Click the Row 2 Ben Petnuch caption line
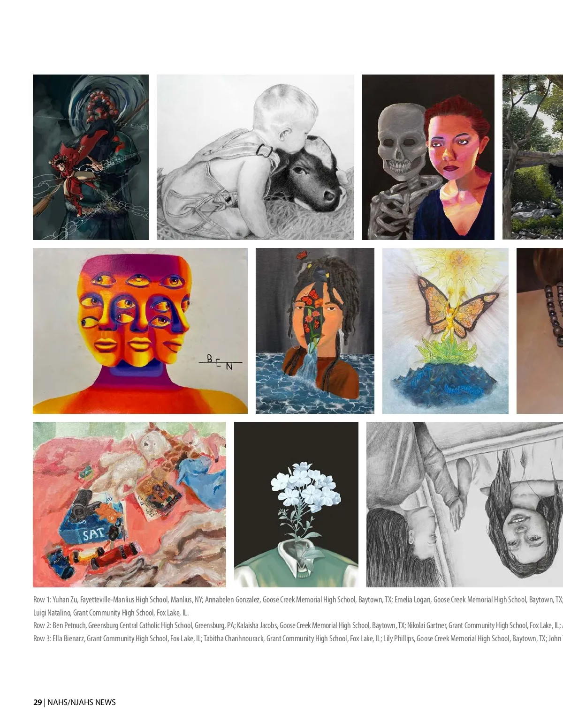The height and width of the screenshot is (728, 563). pyautogui.click(x=298, y=625)
